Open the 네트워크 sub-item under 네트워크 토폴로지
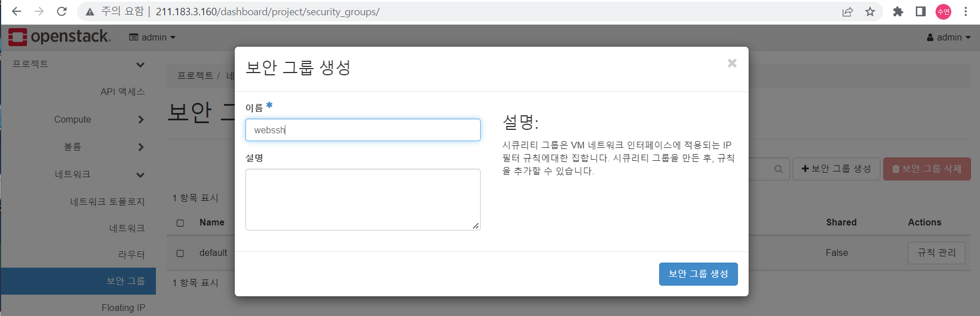Screen dimensions: 980x316 127,228
